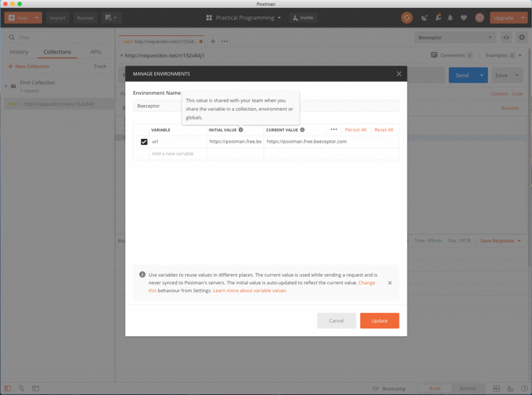
Task: Click the heart icon in header
Action: [x=464, y=18]
